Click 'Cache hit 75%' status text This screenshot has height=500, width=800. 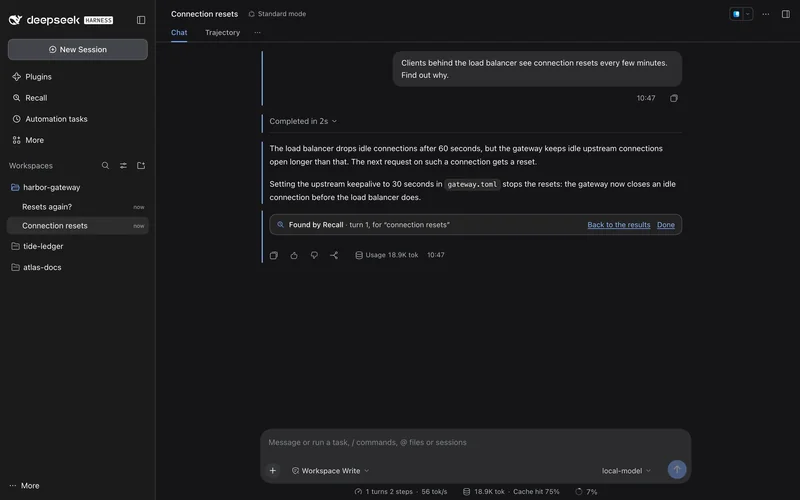tap(536, 492)
